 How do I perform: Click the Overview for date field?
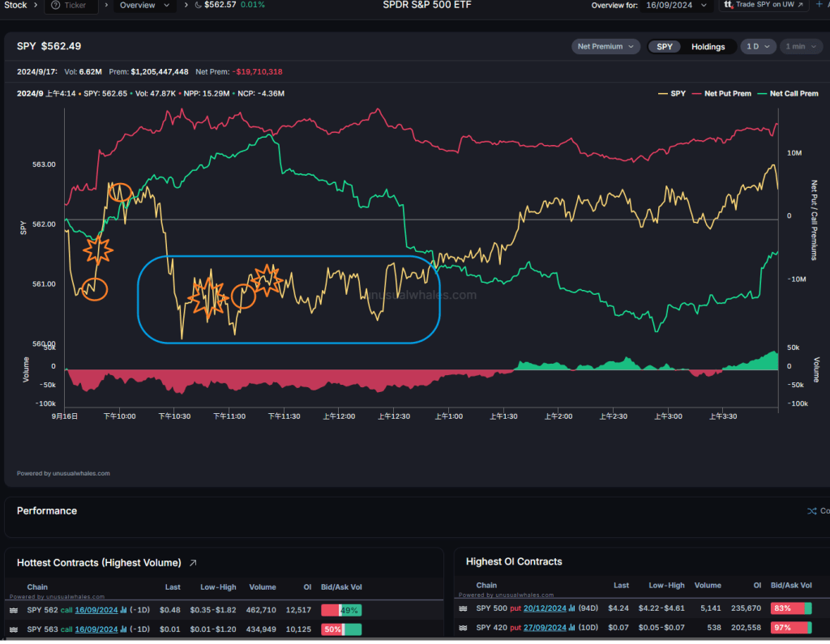(x=679, y=6)
